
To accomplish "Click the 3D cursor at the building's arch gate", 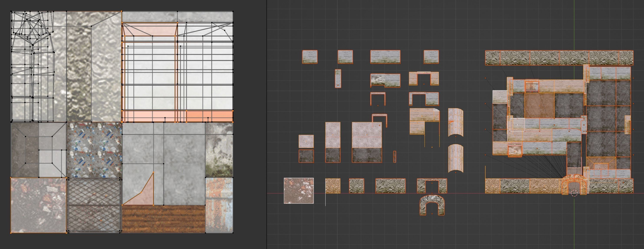I will 574,193.
